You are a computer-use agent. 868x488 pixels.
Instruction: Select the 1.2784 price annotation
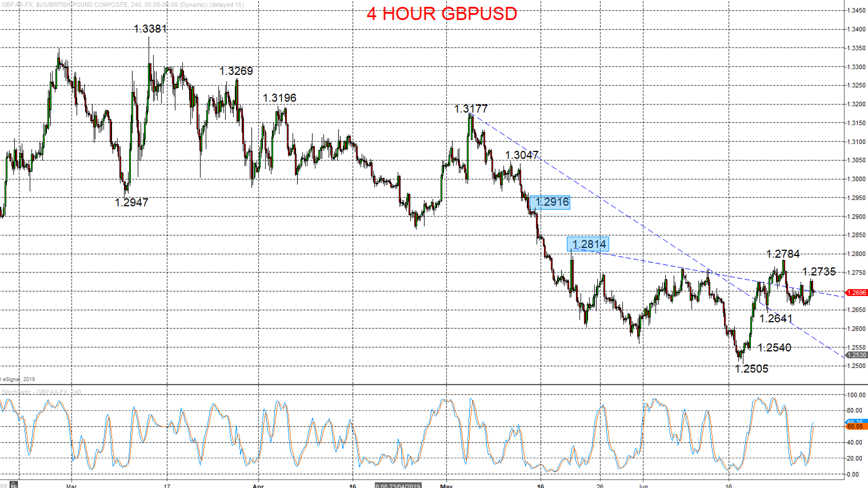(x=783, y=254)
